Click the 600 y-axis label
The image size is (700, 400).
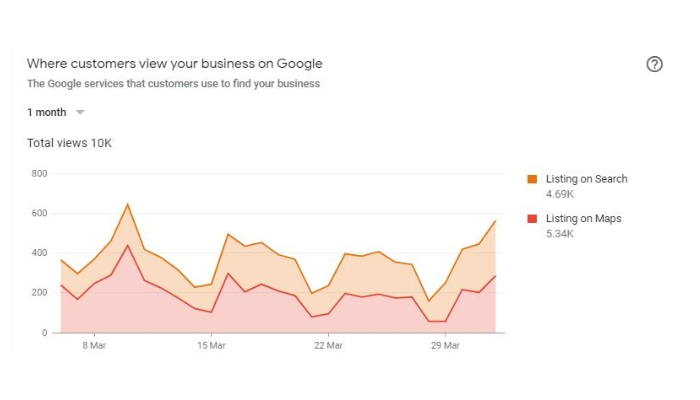click(39, 213)
